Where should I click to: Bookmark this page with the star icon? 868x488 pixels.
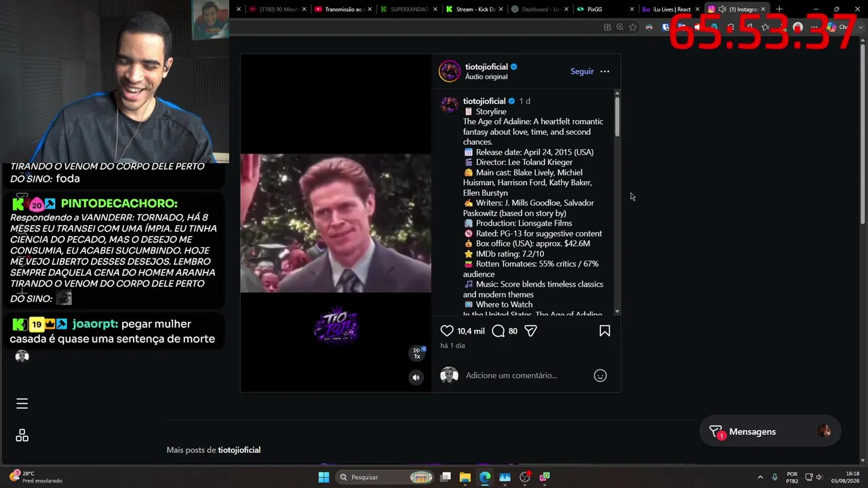point(633,27)
